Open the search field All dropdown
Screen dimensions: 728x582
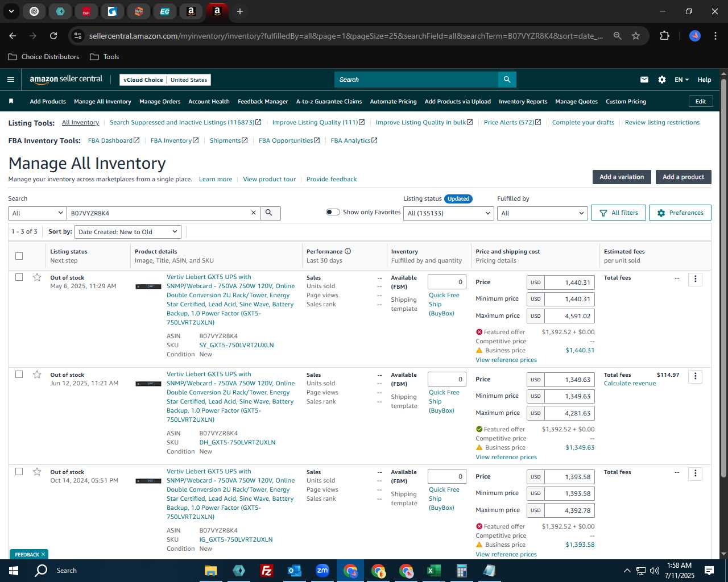point(38,213)
